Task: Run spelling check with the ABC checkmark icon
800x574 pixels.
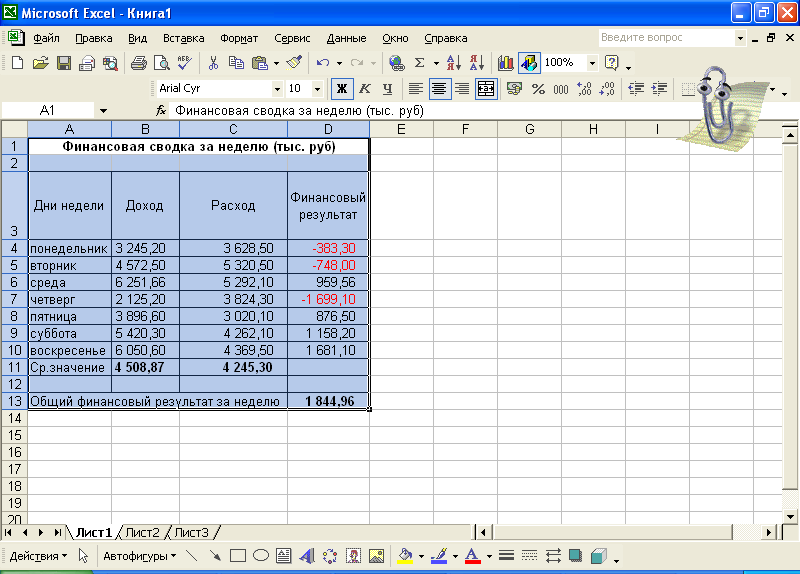Action: coord(184,63)
